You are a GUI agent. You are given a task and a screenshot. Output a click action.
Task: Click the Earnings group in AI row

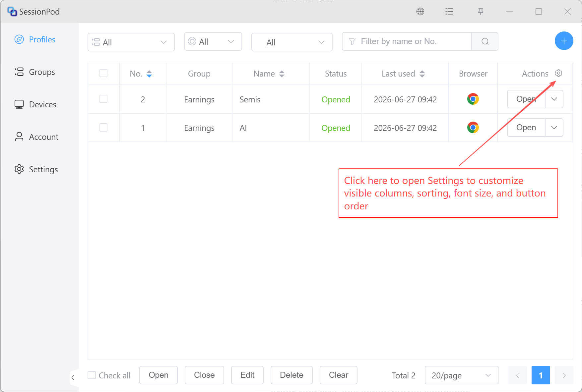click(199, 128)
